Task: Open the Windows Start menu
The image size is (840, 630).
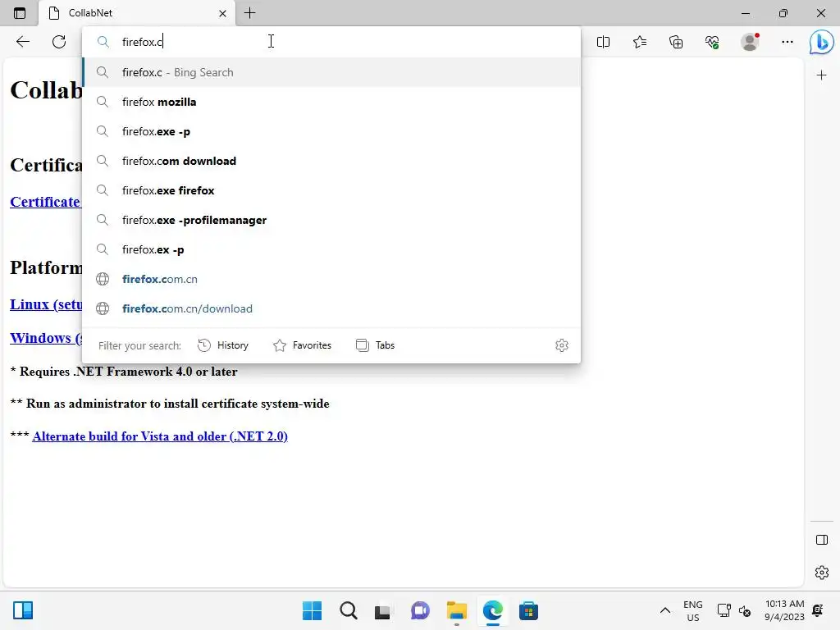Action: tap(313, 610)
